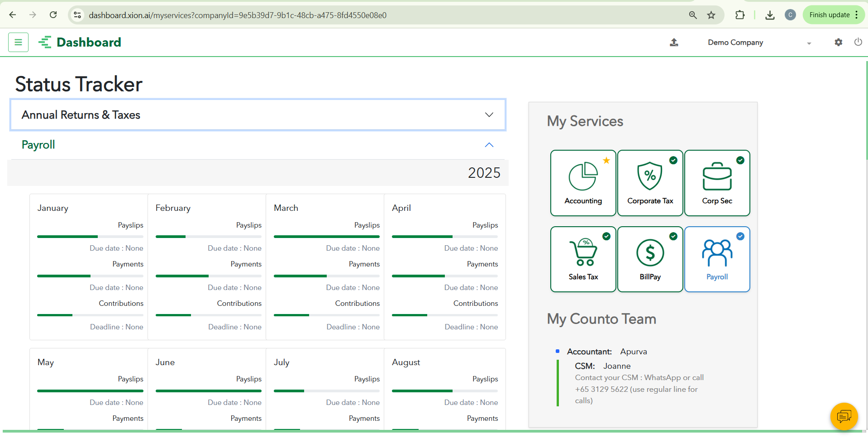Go back using browser back arrow
The height and width of the screenshot is (438, 868).
13,15
